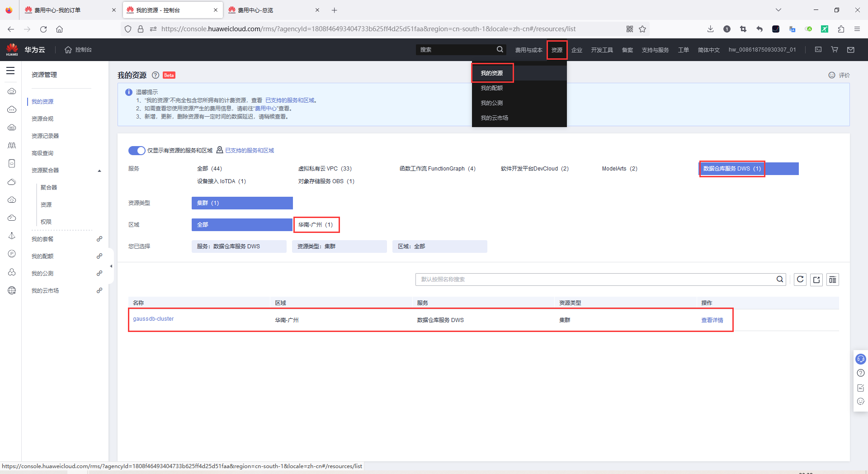Export the resource list

coord(816,280)
